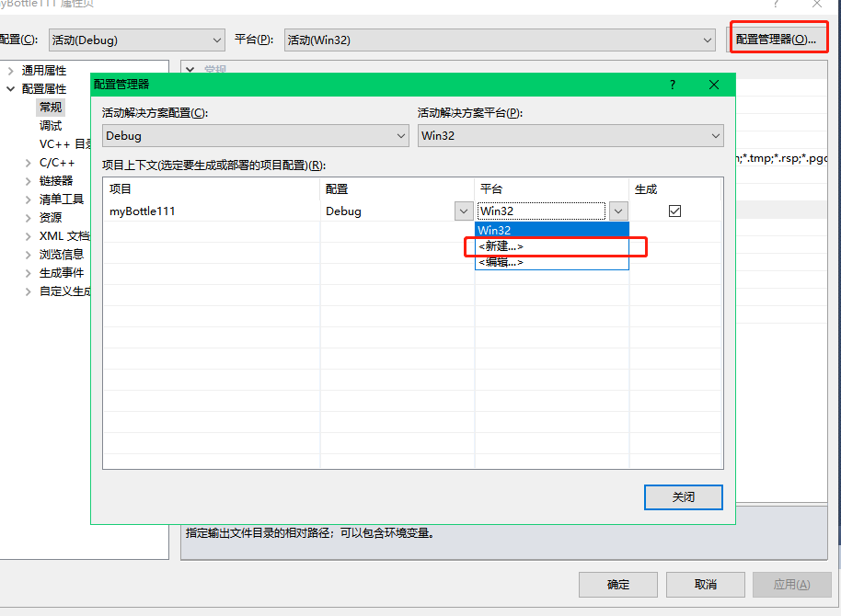The width and height of the screenshot is (841, 616).
Task: Expand the C/C++ tree node
Action: pos(29,163)
